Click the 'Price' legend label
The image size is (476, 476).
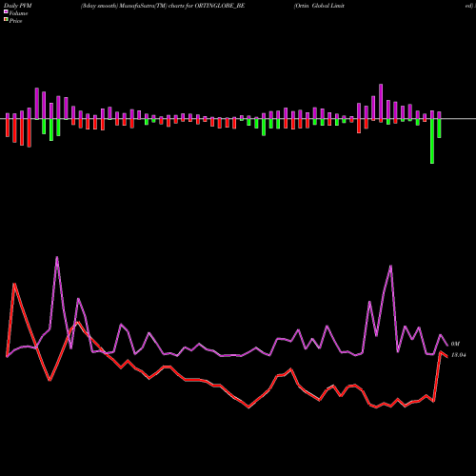click(x=15, y=21)
